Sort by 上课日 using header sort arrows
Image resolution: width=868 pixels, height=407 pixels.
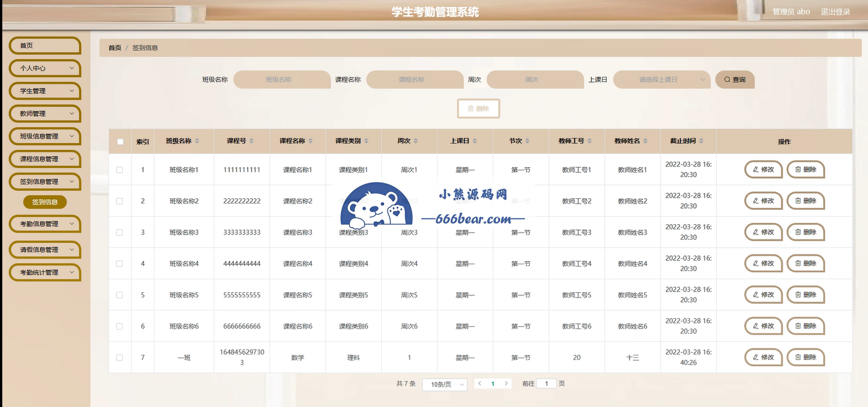coord(474,141)
